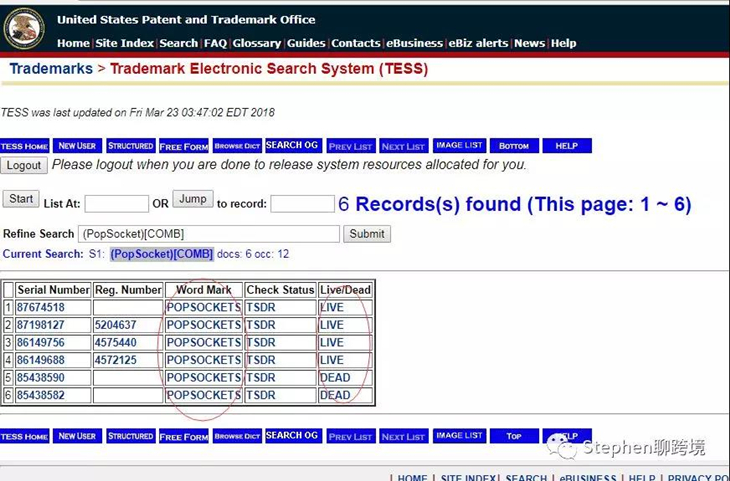Click bottom Next List button
The height and width of the screenshot is (481, 730).
404,436
